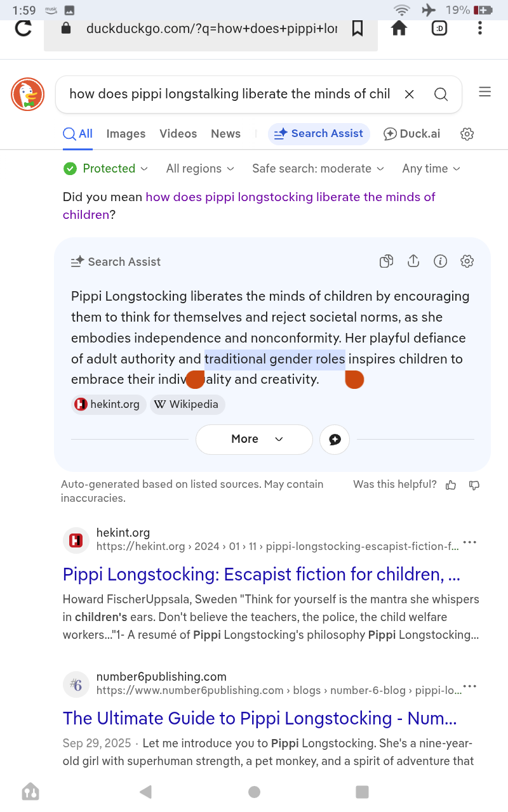Open the browser three-dot overflow menu
The height and width of the screenshot is (812, 508).
(480, 28)
